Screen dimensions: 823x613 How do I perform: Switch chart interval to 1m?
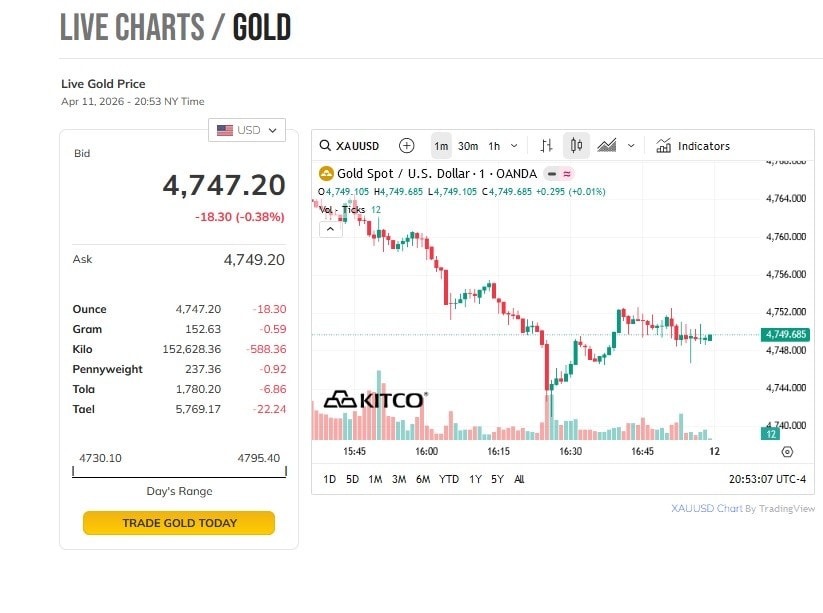pyautogui.click(x=441, y=146)
